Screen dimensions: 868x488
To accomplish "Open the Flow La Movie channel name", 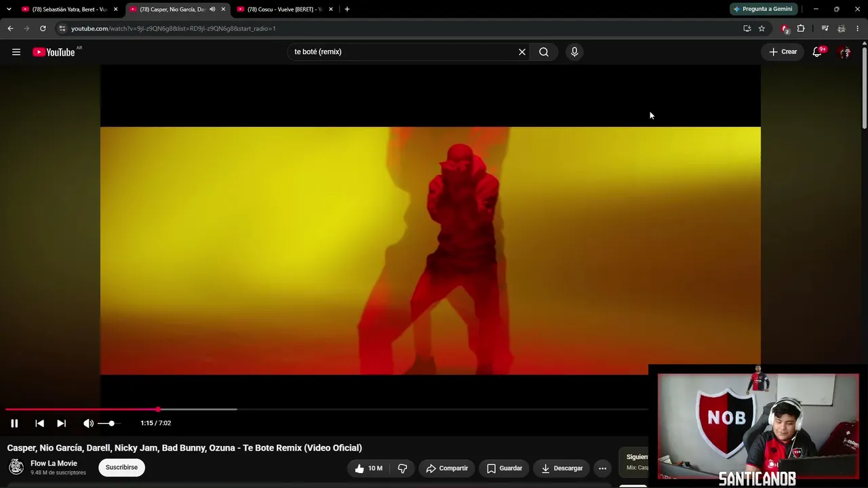I will click(x=54, y=464).
